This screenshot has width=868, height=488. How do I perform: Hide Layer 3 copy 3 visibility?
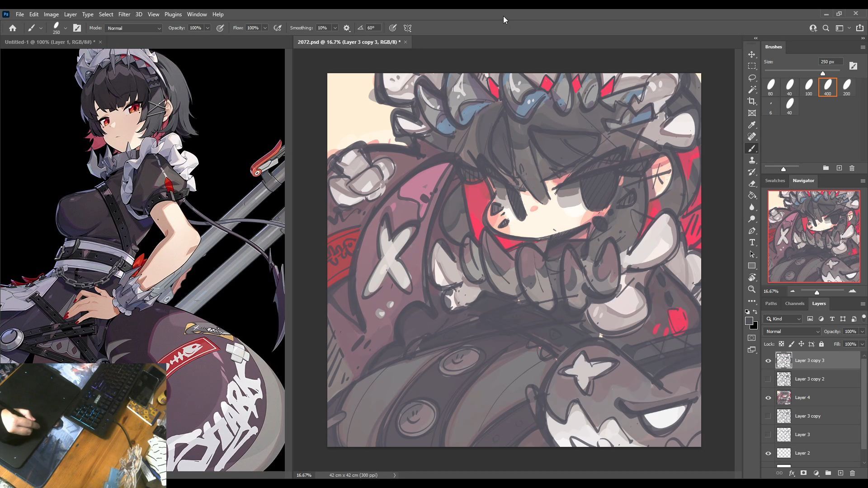coord(768,361)
